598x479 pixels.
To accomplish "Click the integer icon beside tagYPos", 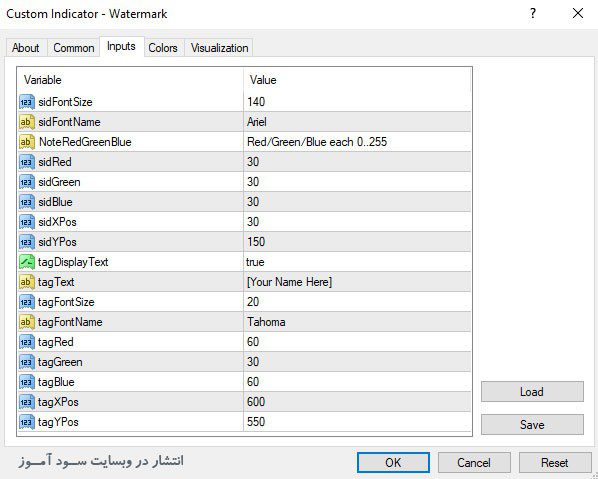I will (27, 422).
